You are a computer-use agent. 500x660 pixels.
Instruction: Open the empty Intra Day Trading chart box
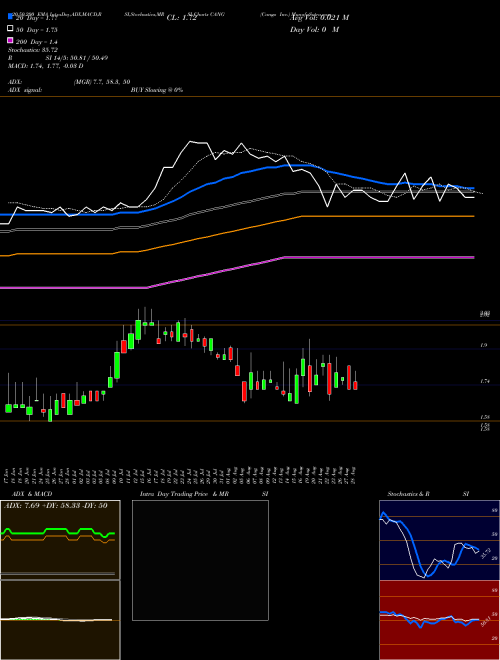(x=200, y=560)
